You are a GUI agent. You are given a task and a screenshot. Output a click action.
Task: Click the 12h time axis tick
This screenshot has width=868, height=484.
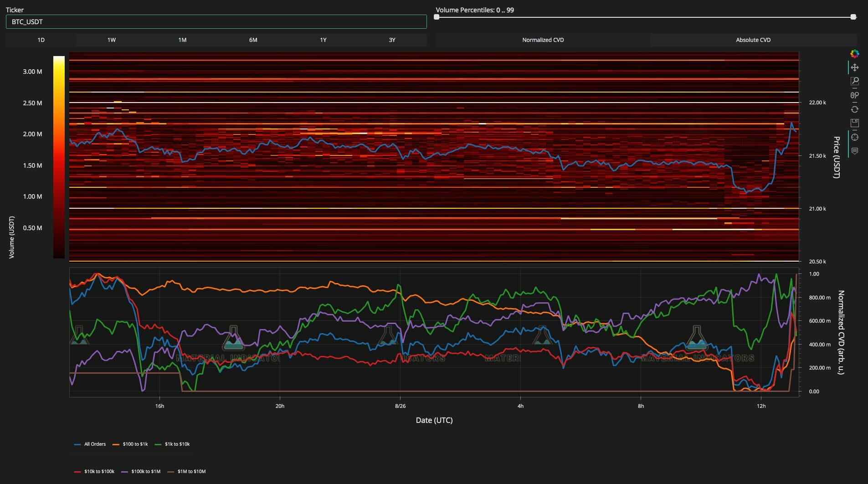coord(761,406)
